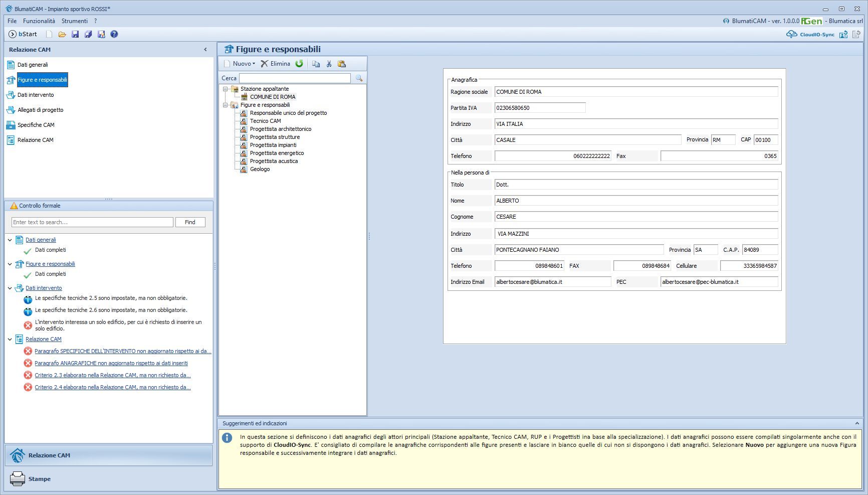Click the blue help question mark icon
The image size is (868, 495).
pos(114,34)
